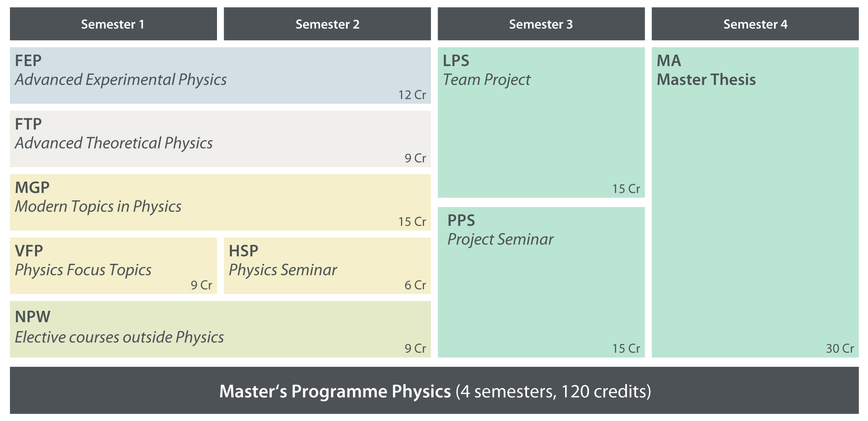Select the Semester 3 header
Screen dimensions: 868x421
pyautogui.click(x=541, y=24)
